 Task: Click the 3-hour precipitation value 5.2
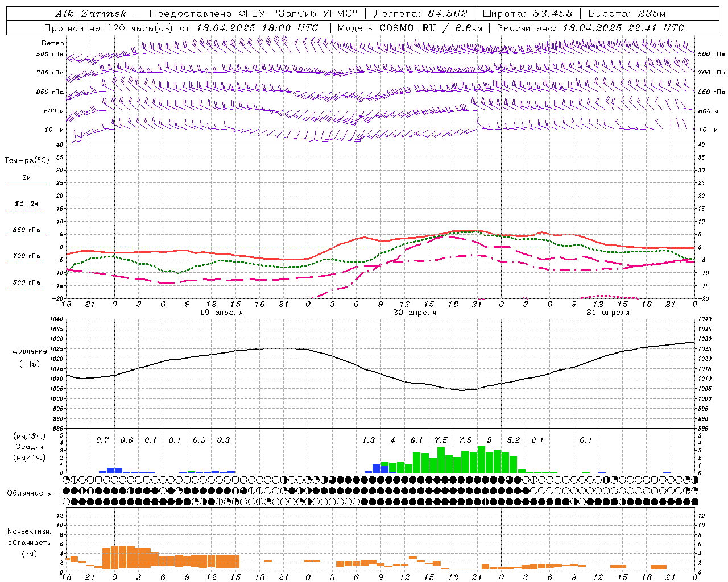[x=514, y=440]
